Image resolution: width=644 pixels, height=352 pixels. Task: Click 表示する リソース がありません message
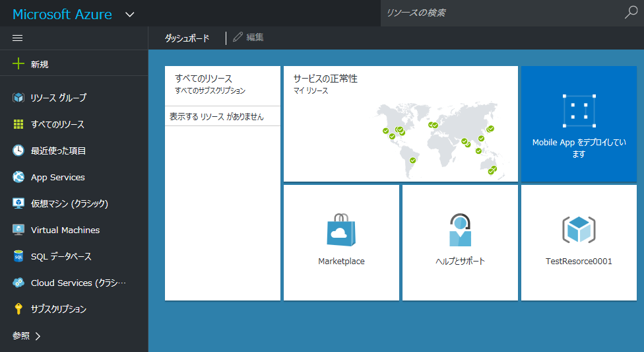[x=216, y=117]
